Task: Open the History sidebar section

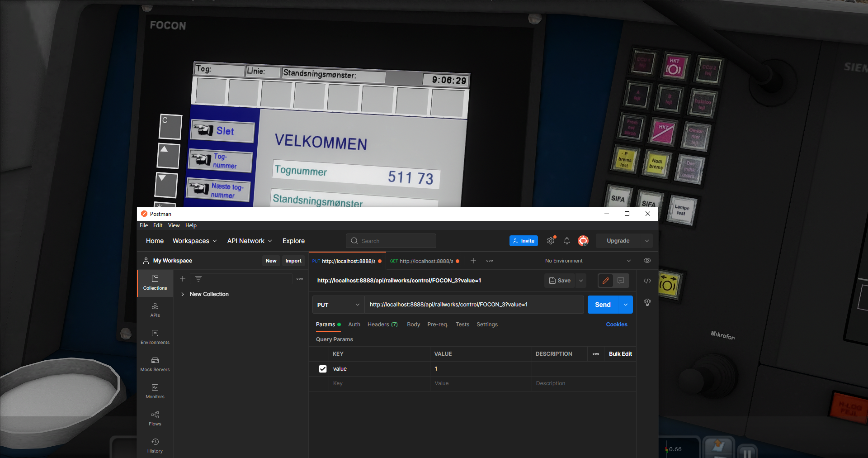Action: pyautogui.click(x=155, y=446)
